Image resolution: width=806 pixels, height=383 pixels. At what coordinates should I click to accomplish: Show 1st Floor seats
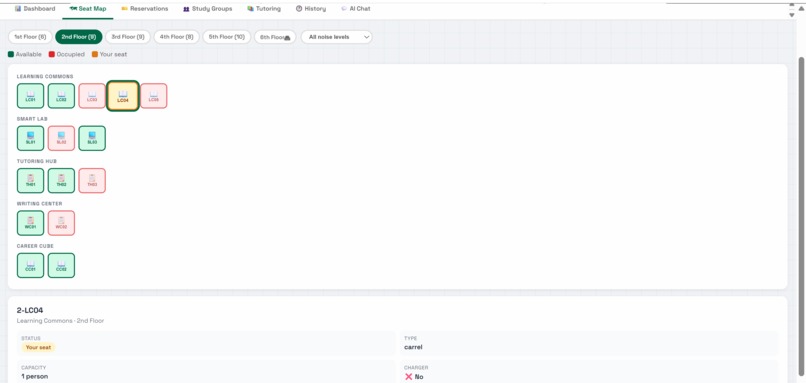[30, 37]
